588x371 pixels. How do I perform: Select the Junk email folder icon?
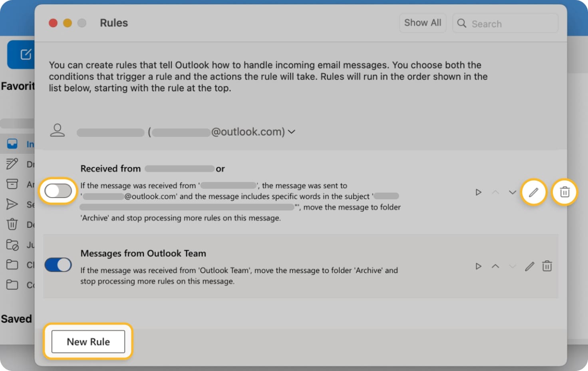(x=12, y=245)
